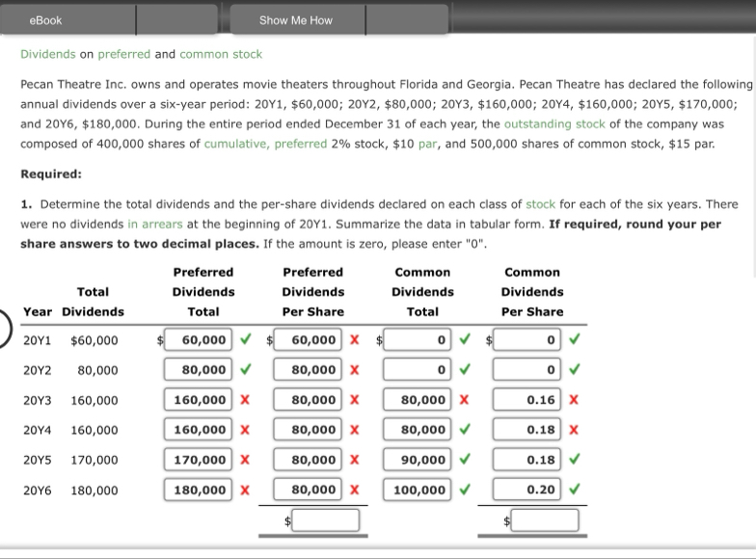Edit 20Y5 Preferred Dividends Per Share field
The image size is (756, 559).
[308, 460]
